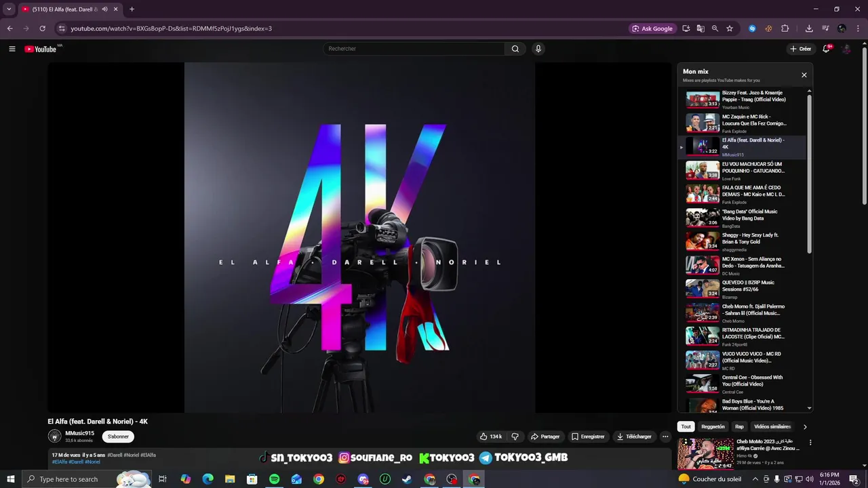Open Spotify from the taskbar
This screenshot has width=868, height=488.
click(274, 479)
